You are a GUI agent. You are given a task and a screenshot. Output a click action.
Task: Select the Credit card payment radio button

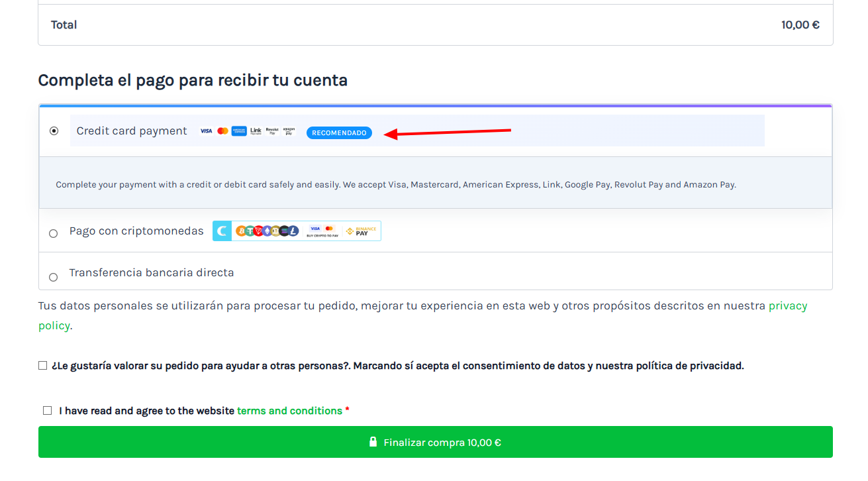tap(54, 131)
